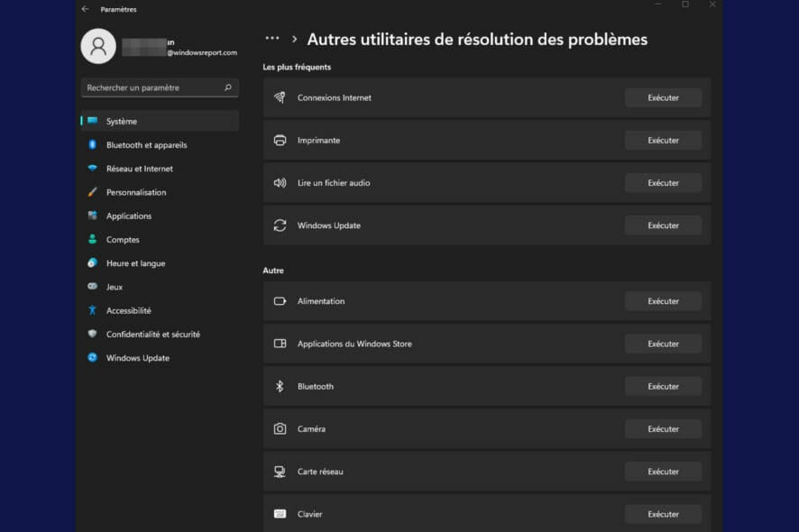Click the Caméra icon
Image resolution: width=799 pixels, height=532 pixels.
pos(280,428)
